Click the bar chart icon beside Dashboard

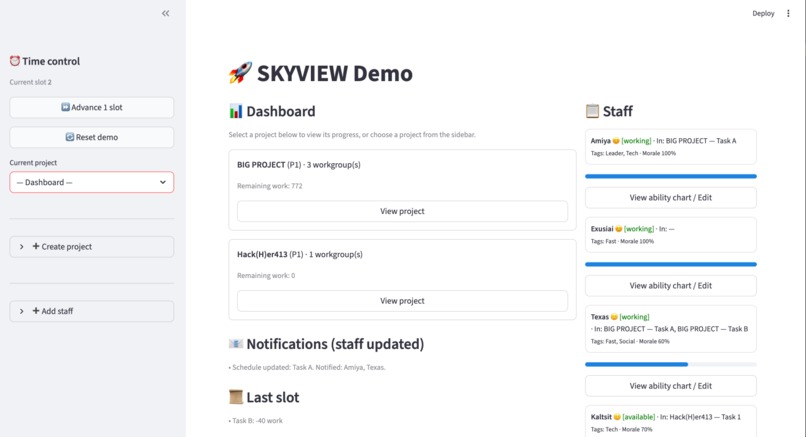tap(235, 111)
